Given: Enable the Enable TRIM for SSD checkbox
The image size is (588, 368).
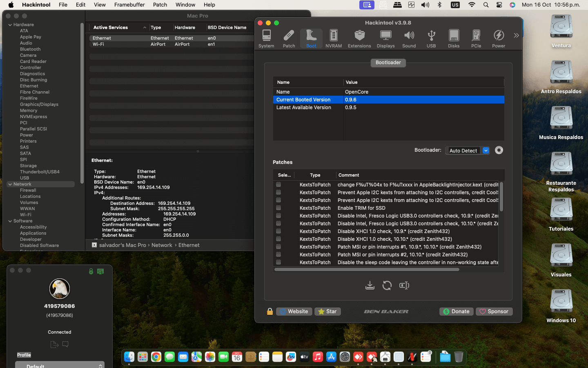Looking at the screenshot, I should tap(278, 208).
